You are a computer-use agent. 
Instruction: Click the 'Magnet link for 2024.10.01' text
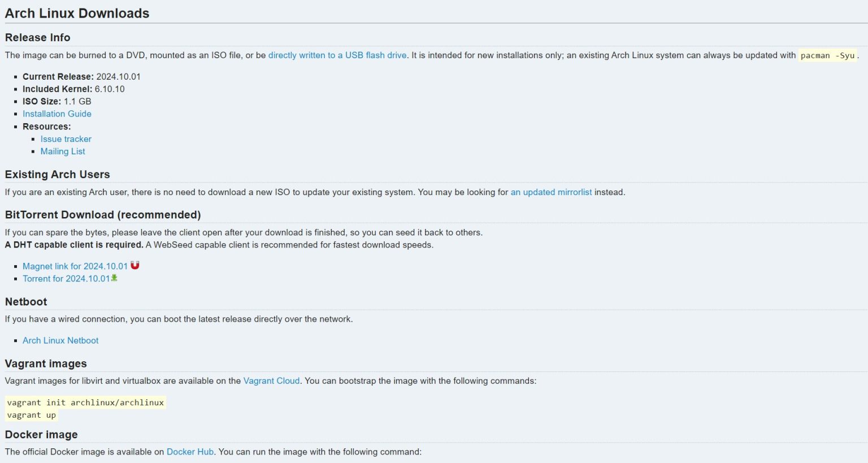[x=75, y=266]
